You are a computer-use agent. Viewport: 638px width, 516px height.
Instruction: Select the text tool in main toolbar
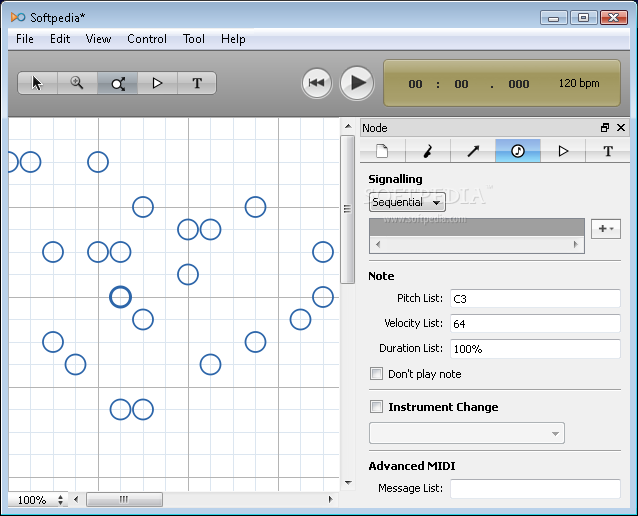[197, 83]
